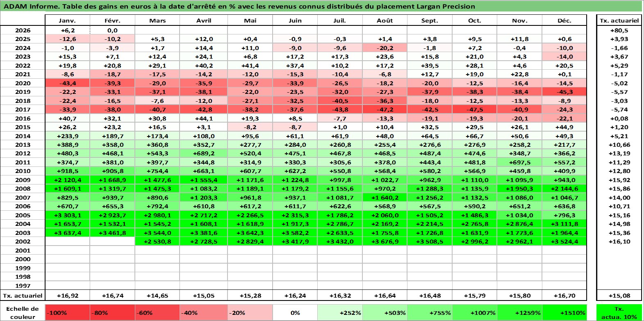Click the +388,9 cell in 2013 row

click(67, 145)
